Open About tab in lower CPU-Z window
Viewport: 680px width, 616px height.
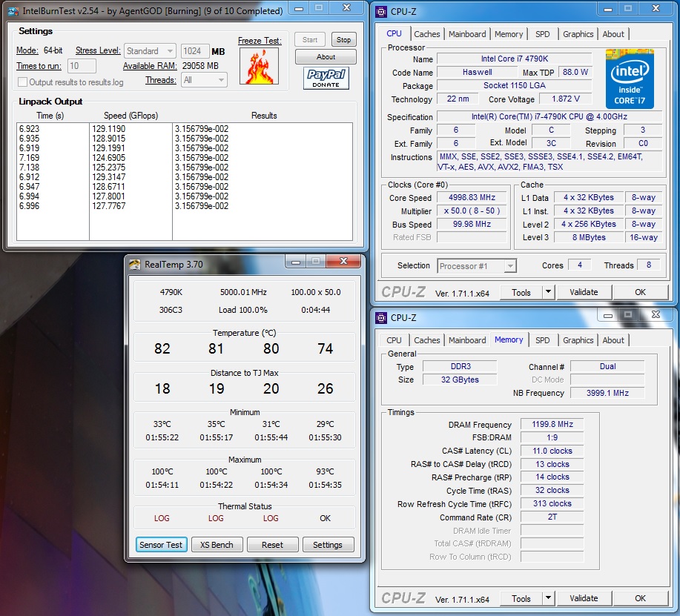[x=613, y=340]
